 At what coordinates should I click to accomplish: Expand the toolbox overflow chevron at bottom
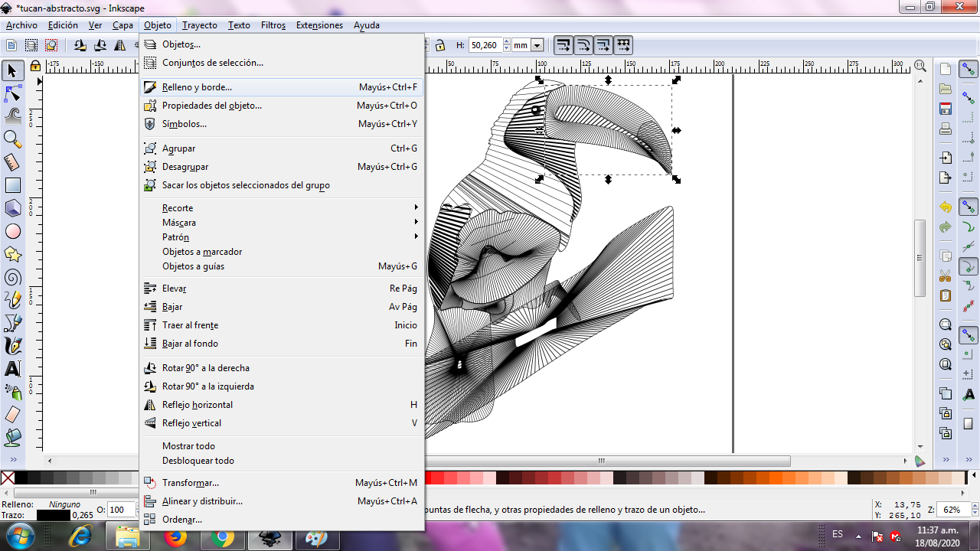[x=12, y=459]
